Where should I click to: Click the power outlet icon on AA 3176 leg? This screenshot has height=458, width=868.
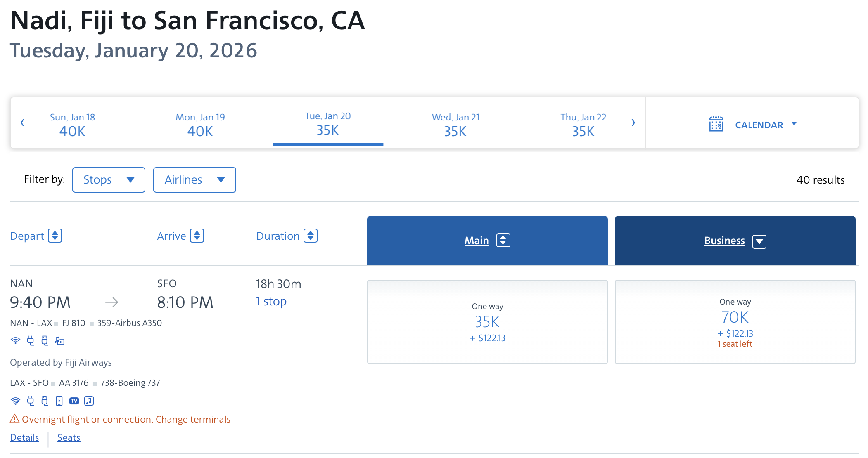(x=30, y=401)
